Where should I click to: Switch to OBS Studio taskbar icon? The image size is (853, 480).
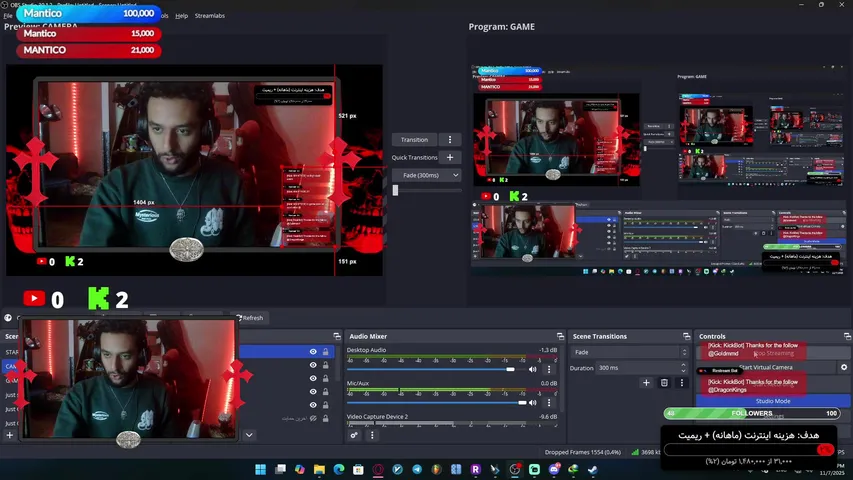click(515, 469)
